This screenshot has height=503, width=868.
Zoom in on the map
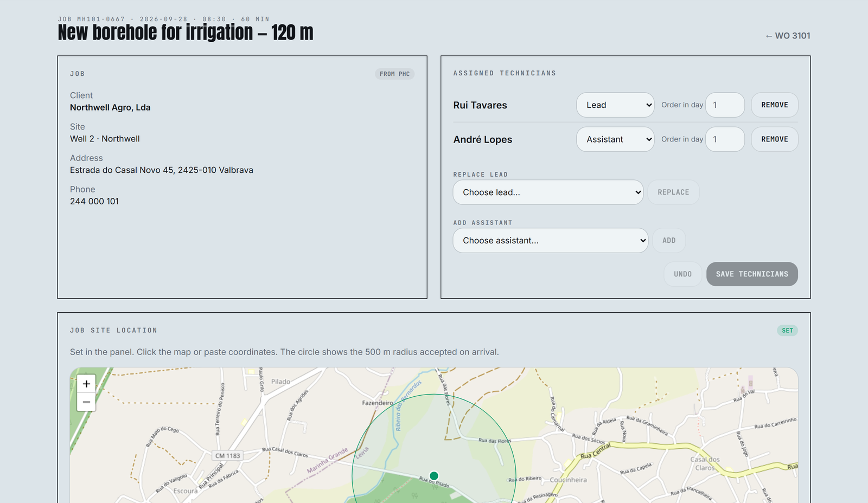tap(86, 384)
